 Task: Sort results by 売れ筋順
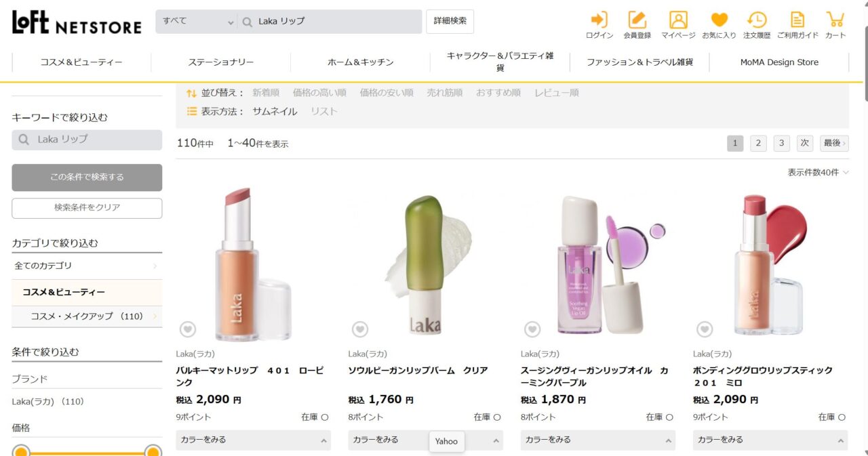coord(445,93)
